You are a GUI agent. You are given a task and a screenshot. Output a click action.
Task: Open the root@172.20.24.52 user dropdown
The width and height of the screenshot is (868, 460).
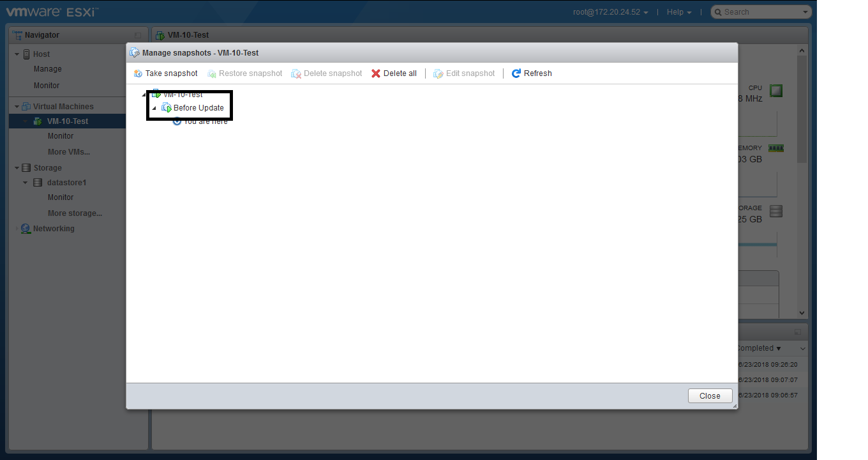coord(610,12)
